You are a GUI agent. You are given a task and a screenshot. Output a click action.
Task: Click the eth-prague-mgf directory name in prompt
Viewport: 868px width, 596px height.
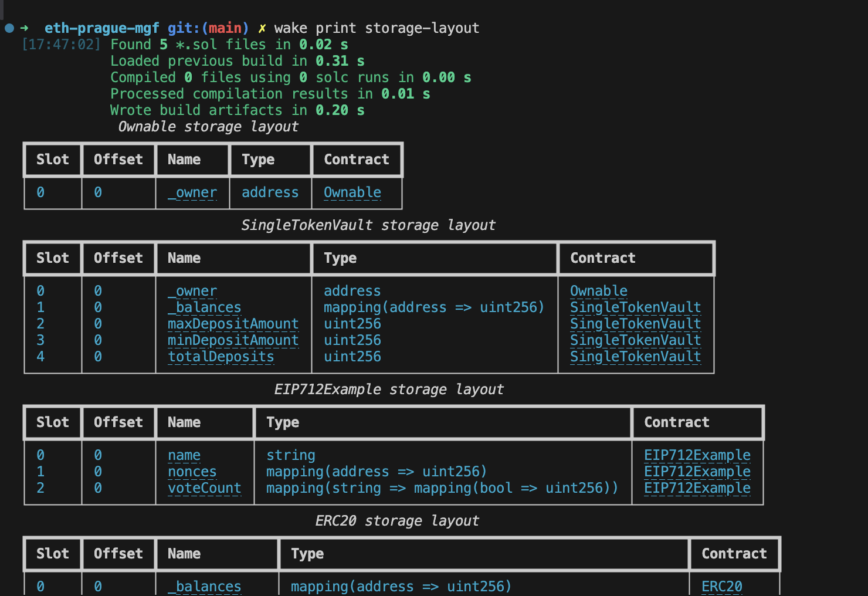coord(101,28)
